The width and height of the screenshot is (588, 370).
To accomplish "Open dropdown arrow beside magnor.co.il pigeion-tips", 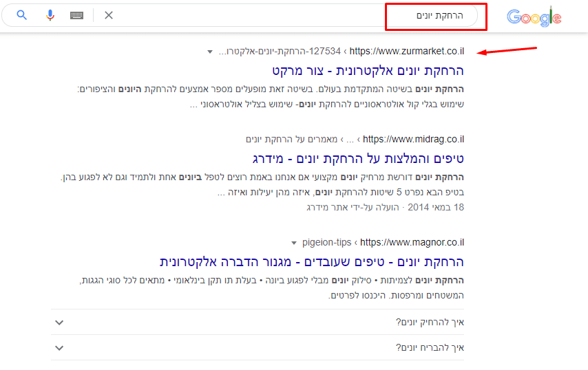I will point(294,243).
